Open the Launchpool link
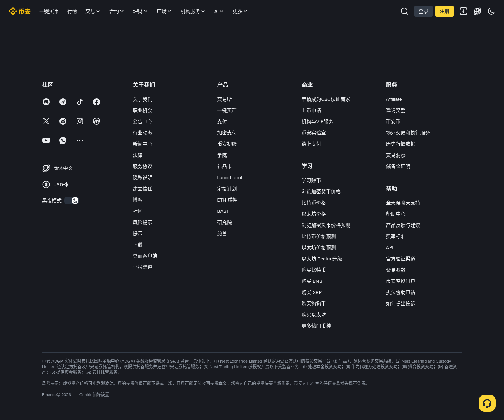The width and height of the screenshot is (504, 420). click(230, 177)
